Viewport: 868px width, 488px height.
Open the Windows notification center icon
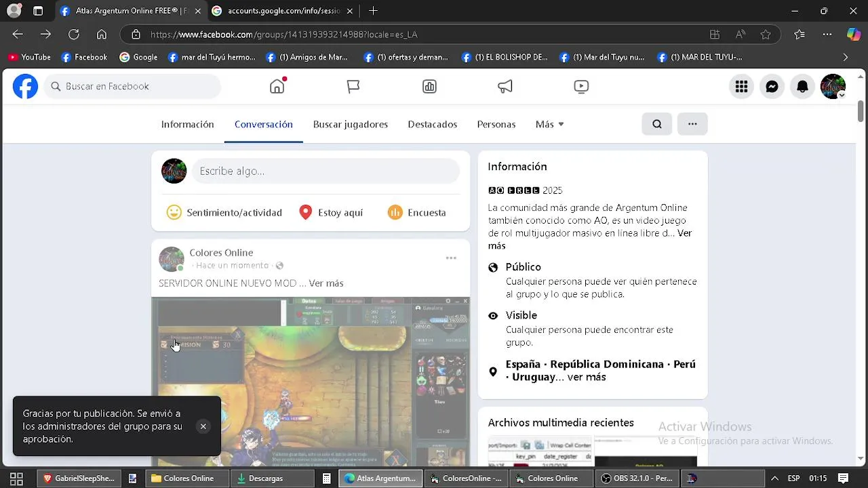[x=844, y=479]
